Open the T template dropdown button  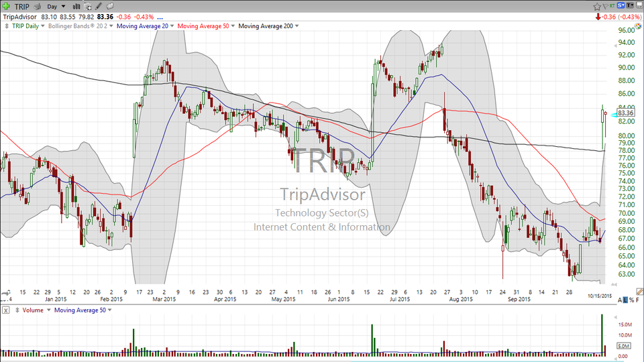coord(630,5)
